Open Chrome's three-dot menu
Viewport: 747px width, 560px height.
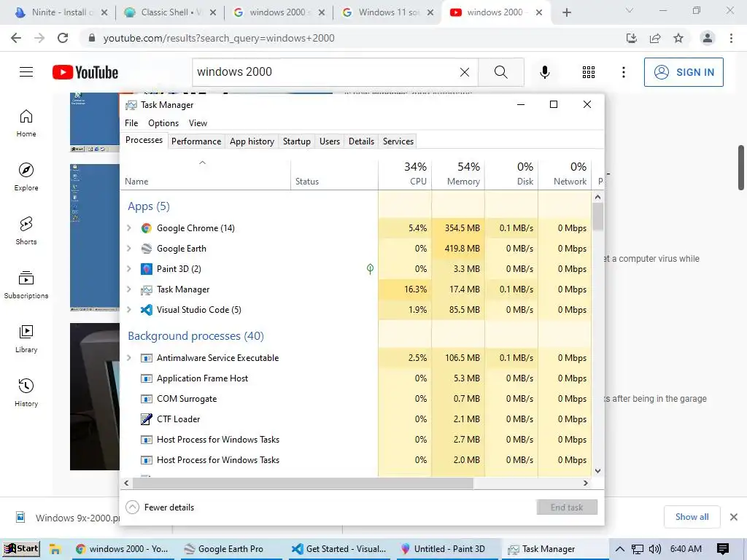pos(731,38)
